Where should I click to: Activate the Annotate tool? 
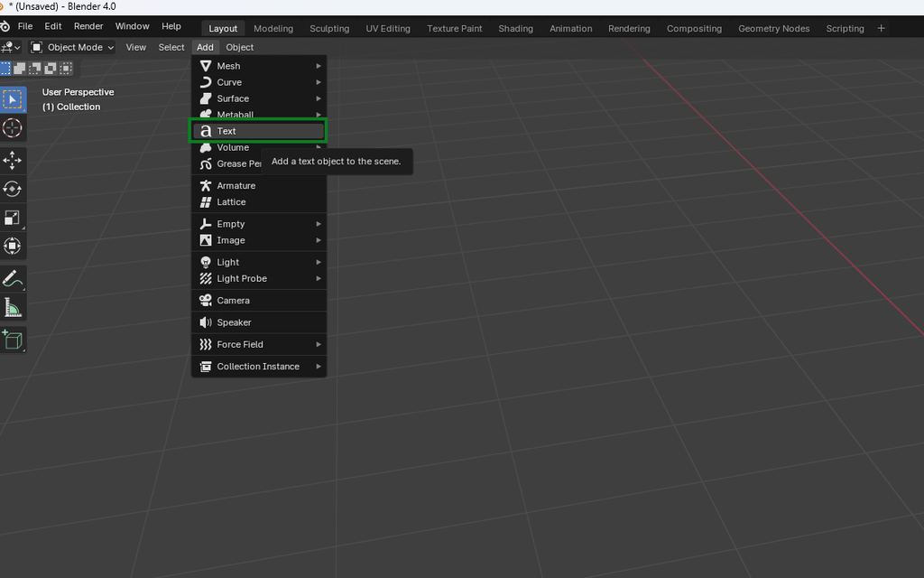click(12, 279)
